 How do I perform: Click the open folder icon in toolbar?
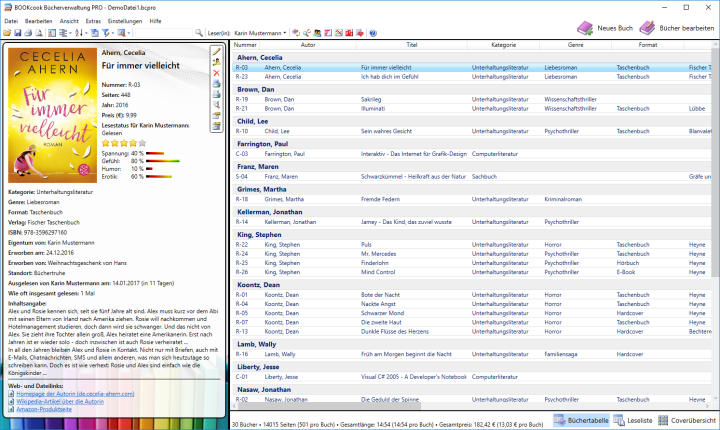8,33
